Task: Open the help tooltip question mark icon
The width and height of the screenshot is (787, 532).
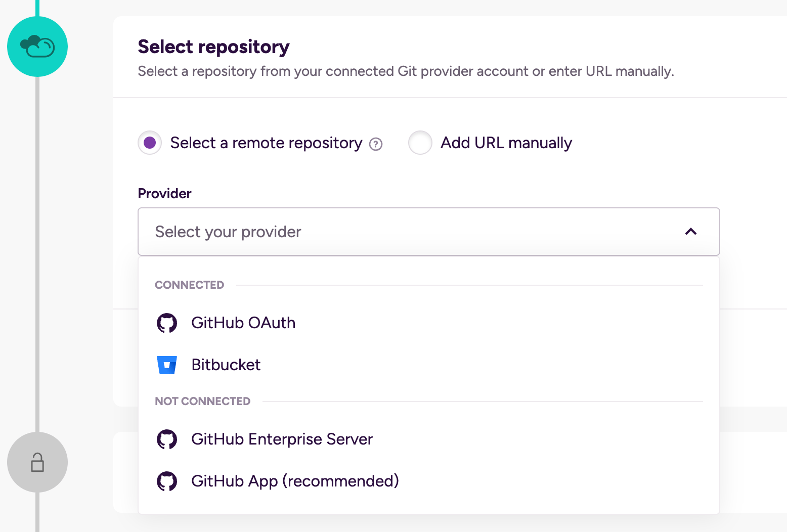Action: pyautogui.click(x=375, y=145)
